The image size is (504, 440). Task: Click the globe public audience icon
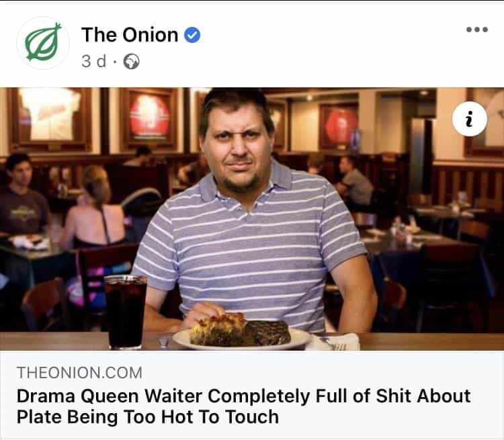(132, 61)
